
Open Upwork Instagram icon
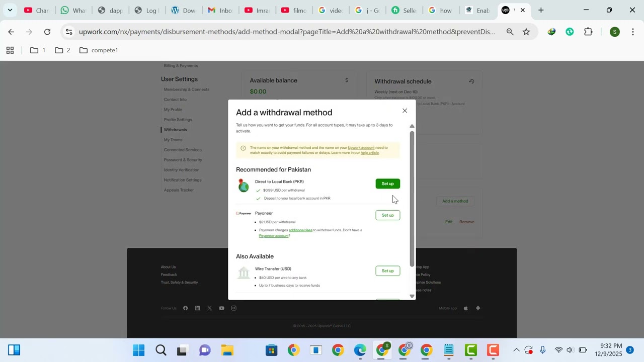tap(233, 308)
